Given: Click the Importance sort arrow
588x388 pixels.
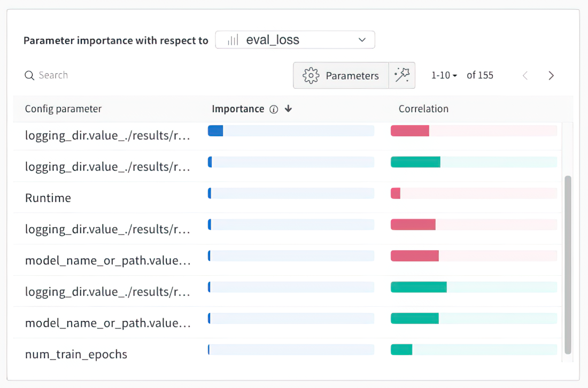Looking at the screenshot, I should pos(288,108).
